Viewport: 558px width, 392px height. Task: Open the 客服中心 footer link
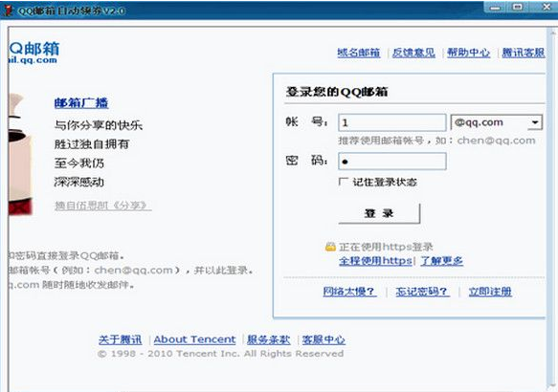point(324,339)
